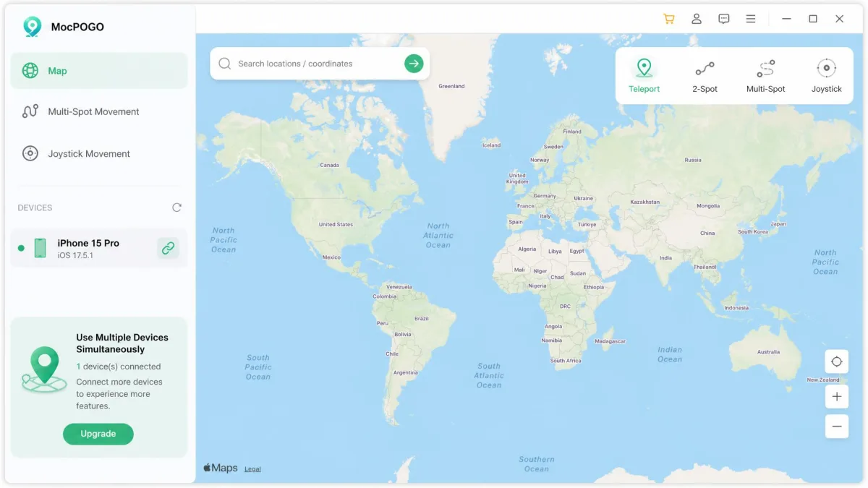Select the Joystick mode
Screen dimensions: 868x488
tap(826, 76)
